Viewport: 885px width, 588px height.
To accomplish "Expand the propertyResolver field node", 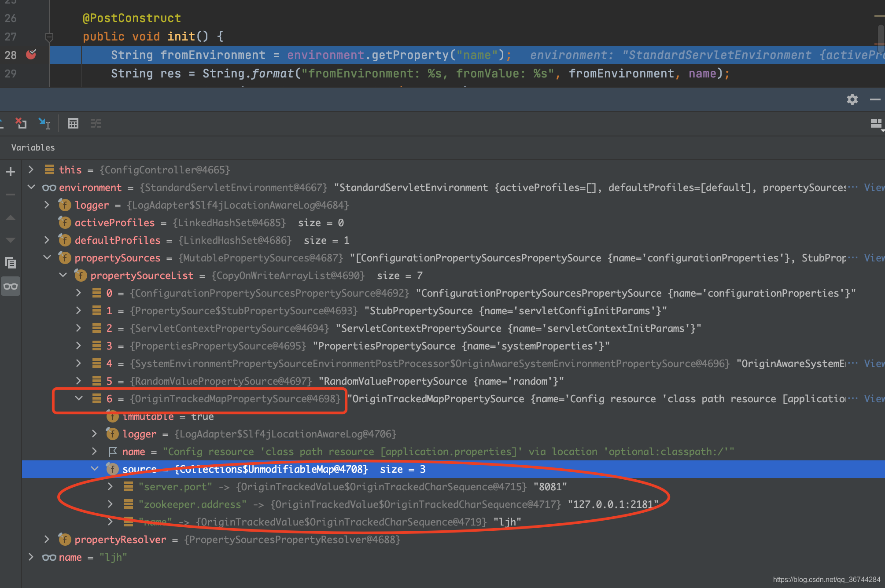I will click(47, 539).
